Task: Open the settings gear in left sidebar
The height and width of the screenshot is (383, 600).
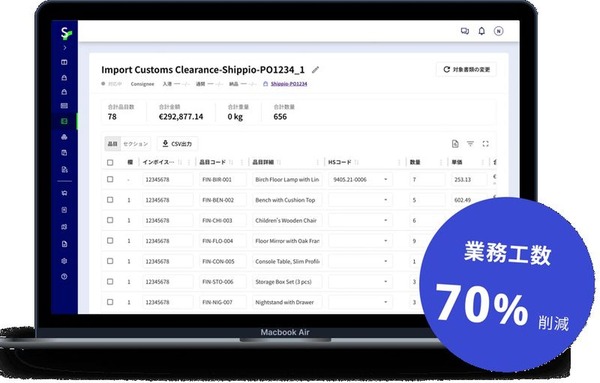Action: pos(64,261)
